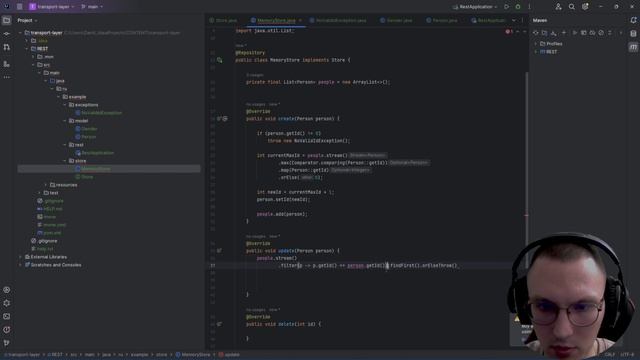Viewport: 640px width, 360px height.
Task: Open the Services tool window icon
Action: pyautogui.click(x=7, y=290)
